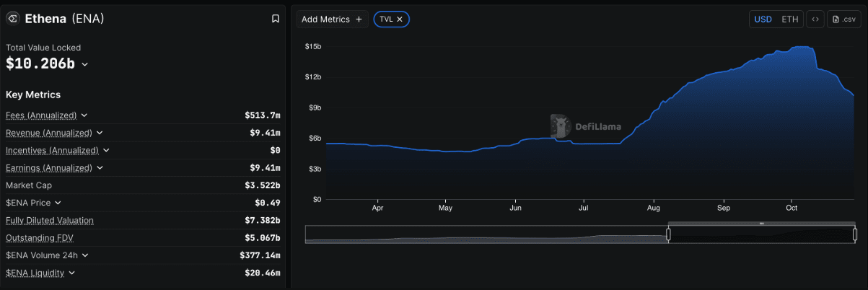Expand the Revenue (Annualized) row
The width and height of the screenshot is (868, 290).
pos(100,133)
